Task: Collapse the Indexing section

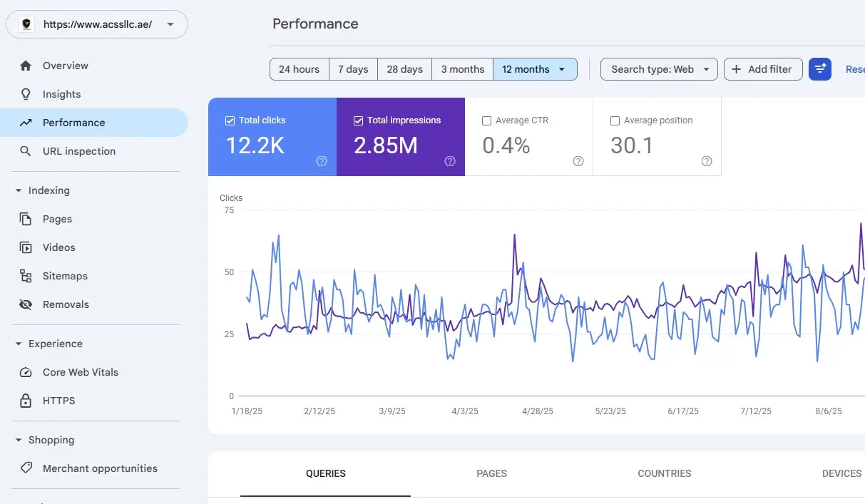Action: (19, 190)
